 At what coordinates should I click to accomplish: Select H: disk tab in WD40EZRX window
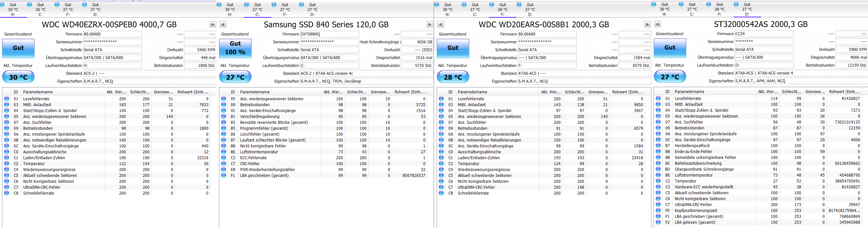(x=13, y=9)
